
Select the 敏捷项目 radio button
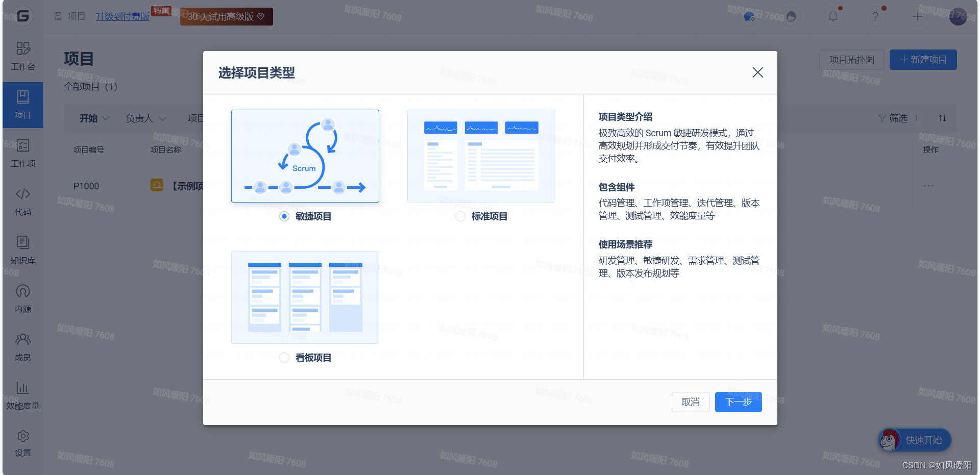point(284,216)
